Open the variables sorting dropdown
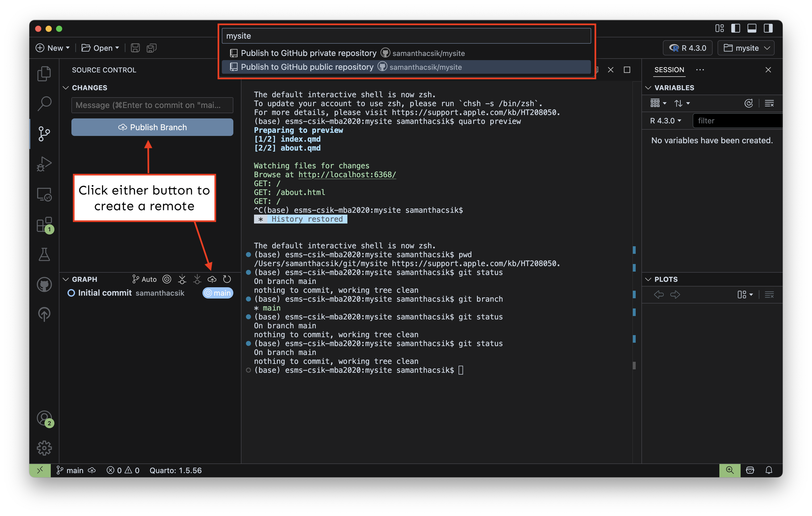This screenshot has width=812, height=516. coord(682,103)
